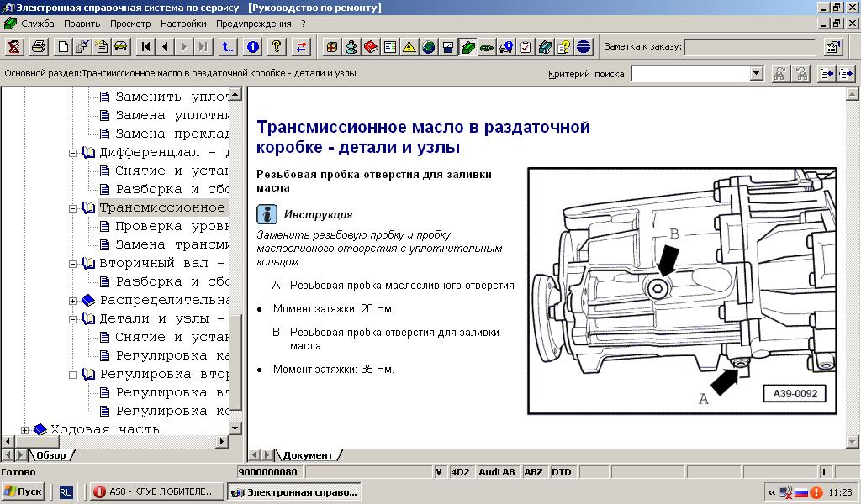Open the Критерий поиска dropdown list

pos(756,74)
